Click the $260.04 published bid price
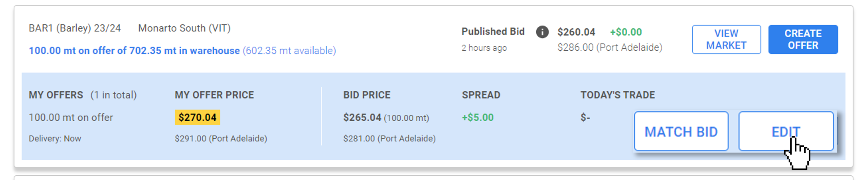The width and height of the screenshot is (868, 180). (576, 32)
